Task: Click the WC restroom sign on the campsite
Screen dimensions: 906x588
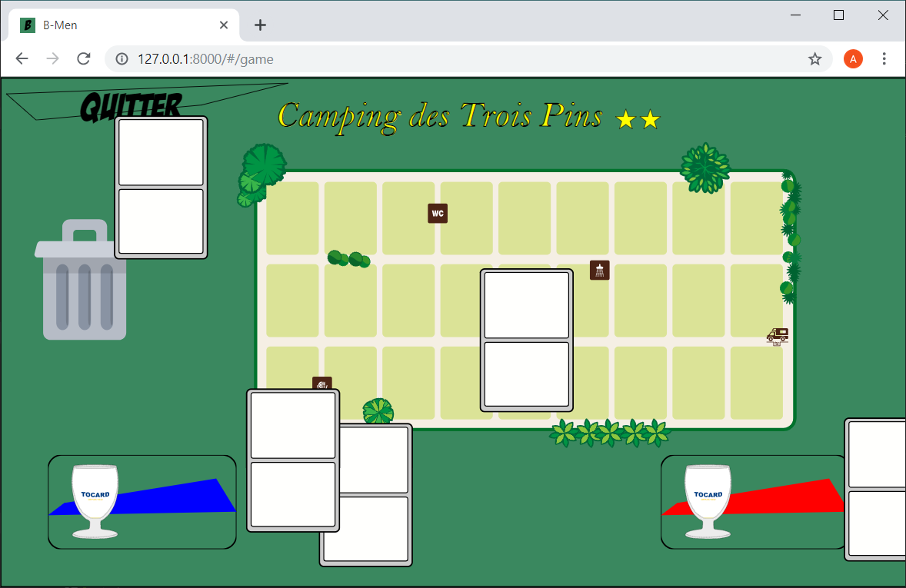Action: click(438, 214)
